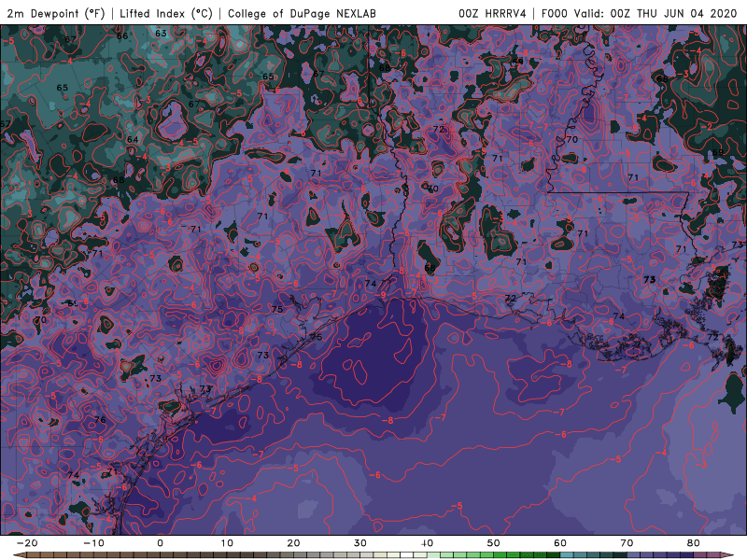Click the '63' dewpoint value on the map
747x560 pixels.
(x=161, y=34)
